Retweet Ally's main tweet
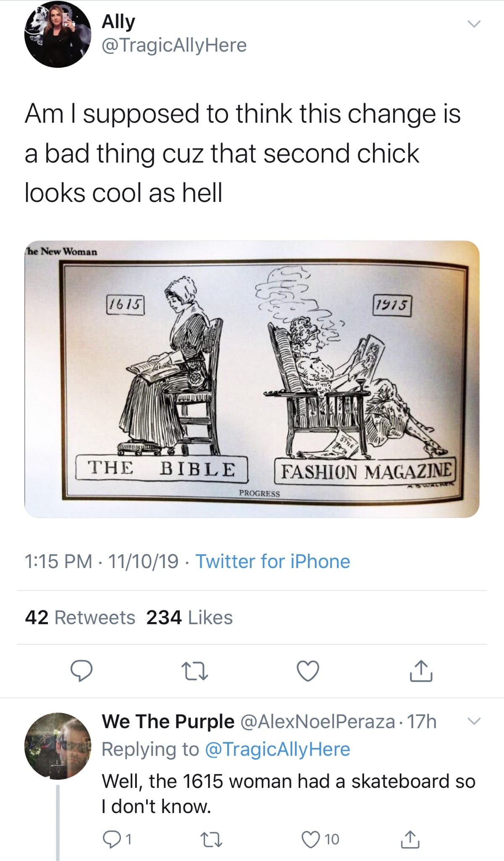The width and height of the screenshot is (504, 861). pyautogui.click(x=194, y=671)
